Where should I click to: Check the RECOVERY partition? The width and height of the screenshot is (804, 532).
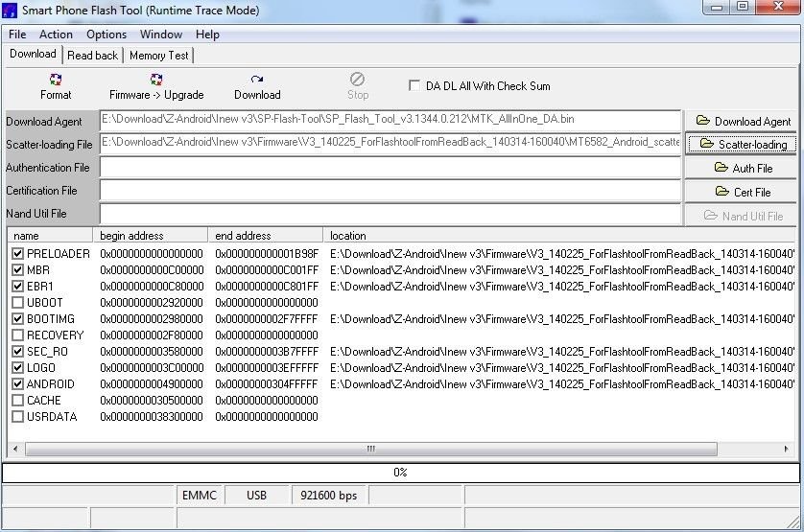click(18, 335)
